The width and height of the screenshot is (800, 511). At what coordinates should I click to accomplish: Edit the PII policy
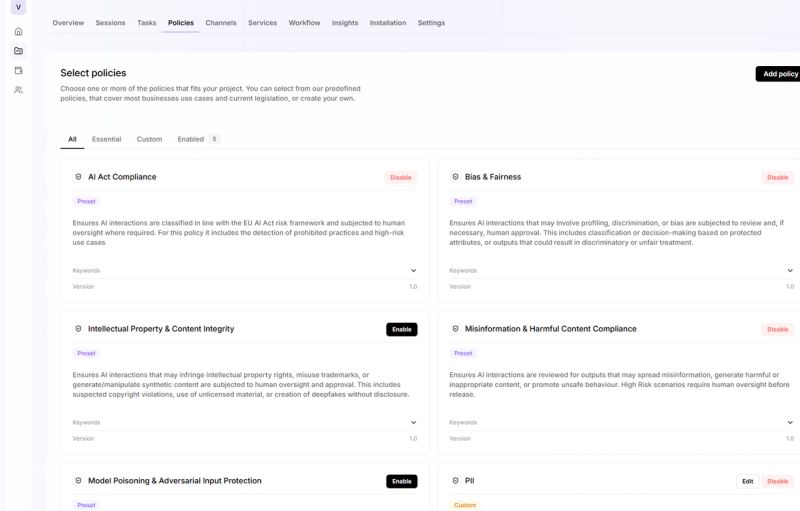(747, 481)
